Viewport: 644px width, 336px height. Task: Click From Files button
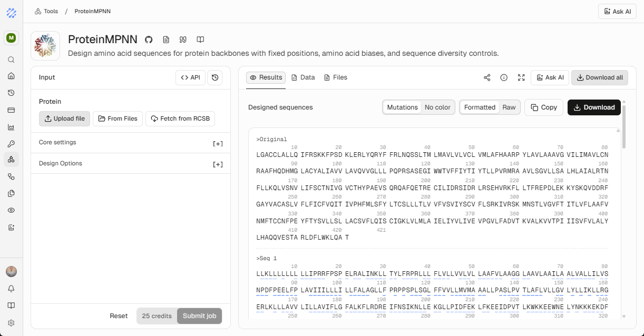coord(118,118)
